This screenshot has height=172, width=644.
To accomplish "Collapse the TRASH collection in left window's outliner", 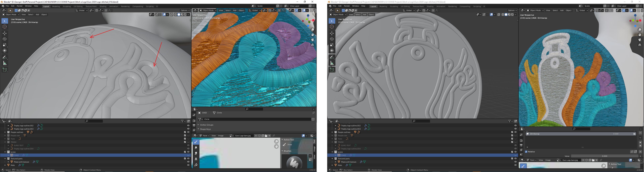I will point(5,142).
